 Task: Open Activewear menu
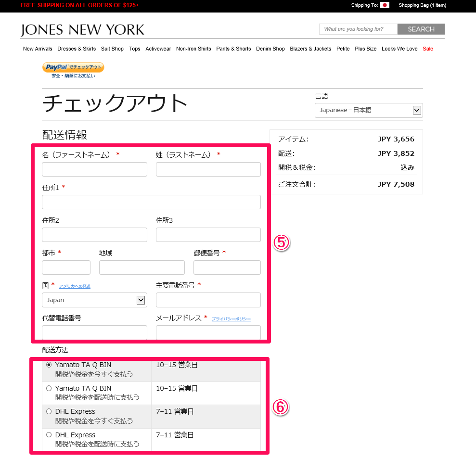[x=158, y=49]
